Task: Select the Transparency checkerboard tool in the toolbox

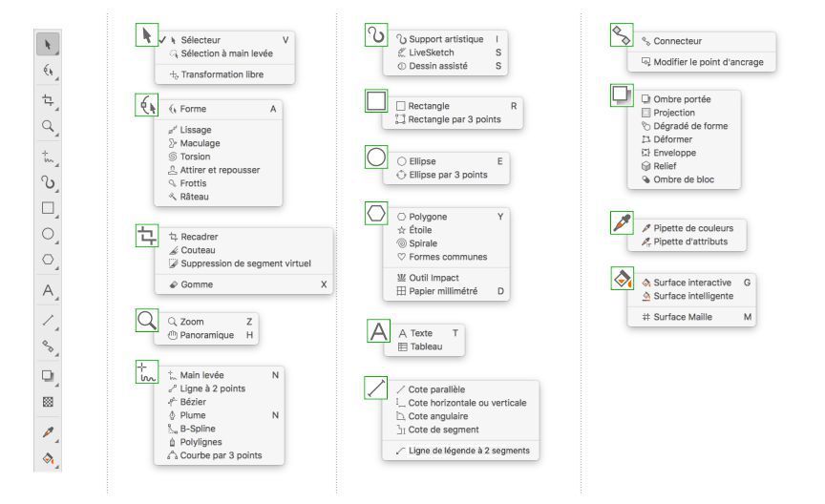Action: pos(46,403)
